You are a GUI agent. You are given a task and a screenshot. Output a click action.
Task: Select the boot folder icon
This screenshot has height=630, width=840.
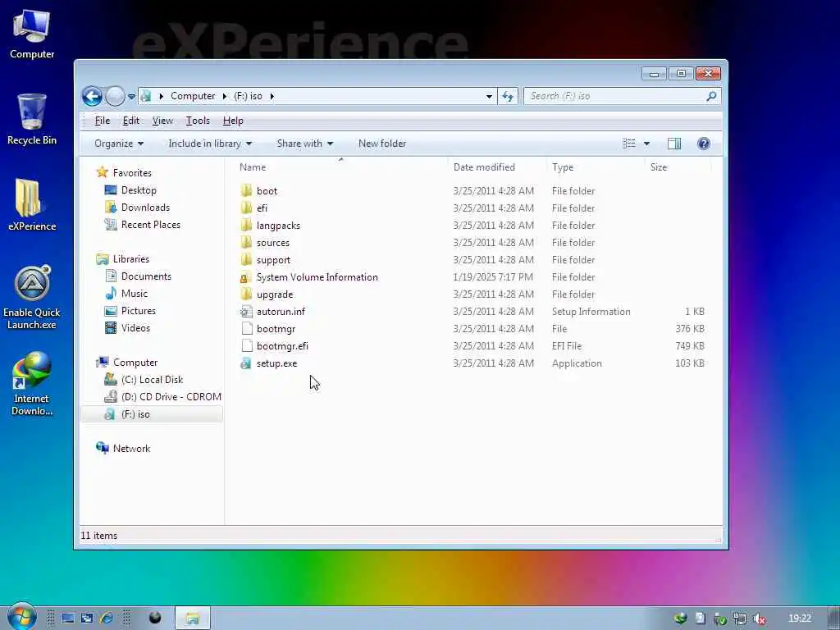[246, 190]
